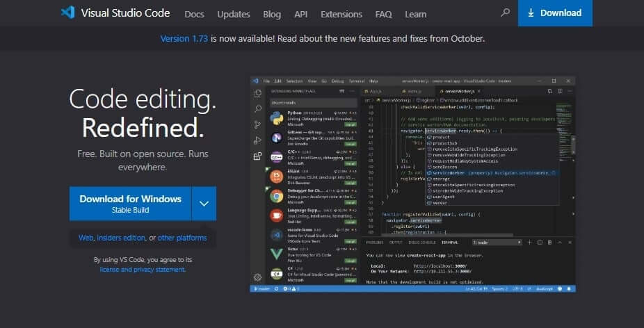Open API in the navigation bar

[300, 15]
